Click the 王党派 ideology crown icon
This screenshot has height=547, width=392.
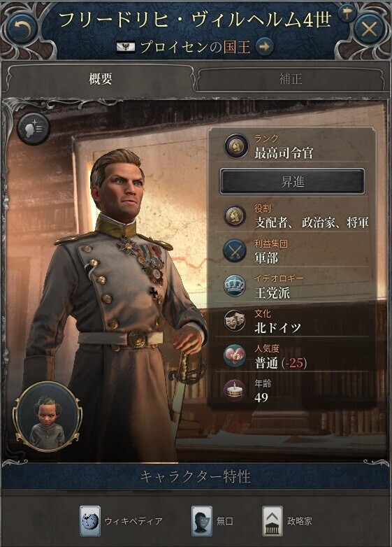pos(235,285)
